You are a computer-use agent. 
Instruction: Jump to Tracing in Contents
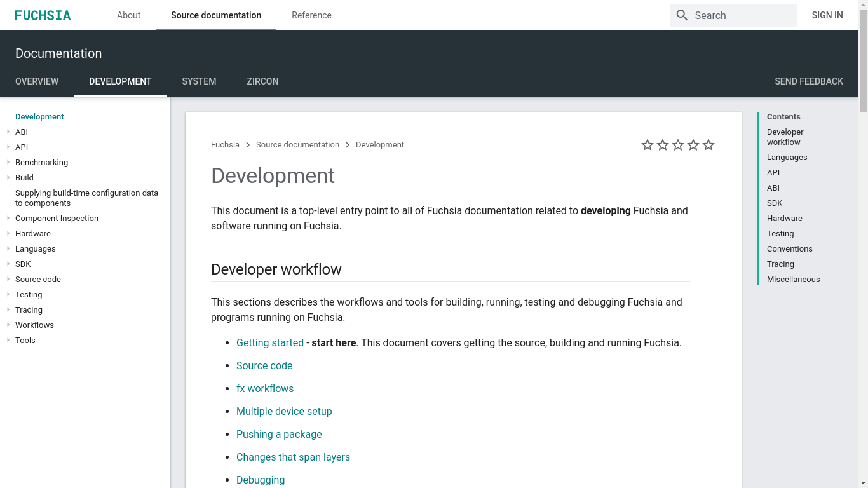780,264
